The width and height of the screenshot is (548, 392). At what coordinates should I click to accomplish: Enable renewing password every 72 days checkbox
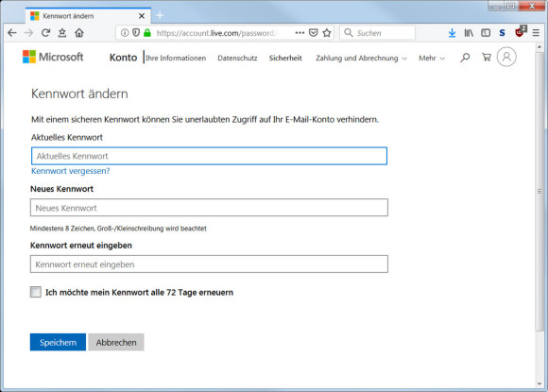pos(36,292)
